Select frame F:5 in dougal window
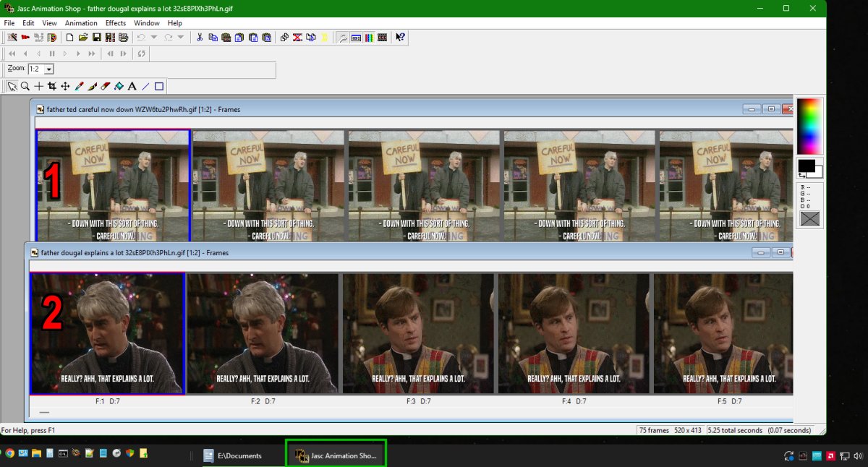Image resolution: width=868 pixels, height=467 pixels. click(723, 333)
